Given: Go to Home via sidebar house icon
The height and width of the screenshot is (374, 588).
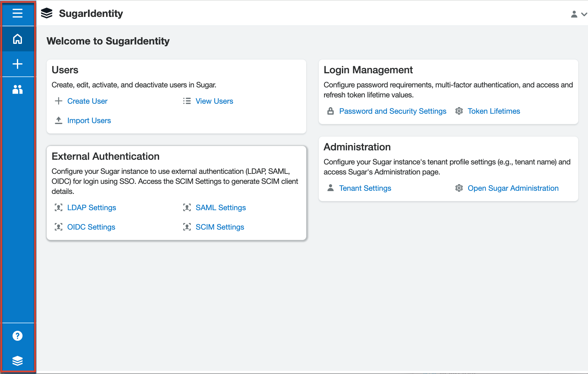Looking at the screenshot, I should tap(18, 39).
